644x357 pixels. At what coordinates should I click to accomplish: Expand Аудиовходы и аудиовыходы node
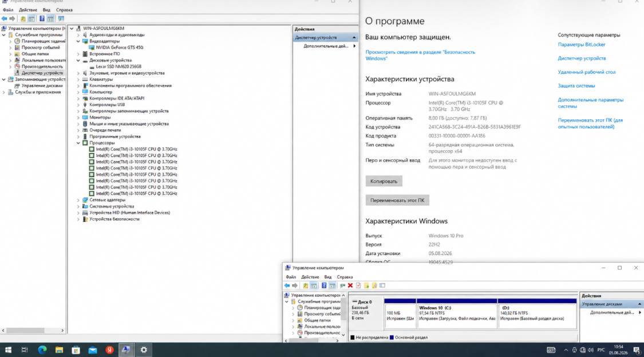(x=78, y=35)
